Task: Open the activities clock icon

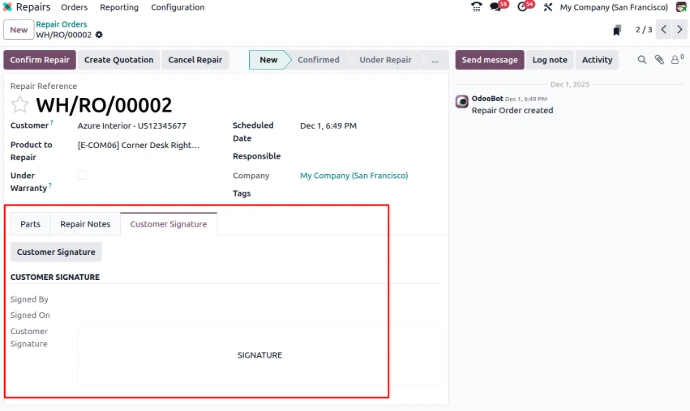Action: pyautogui.click(x=523, y=7)
